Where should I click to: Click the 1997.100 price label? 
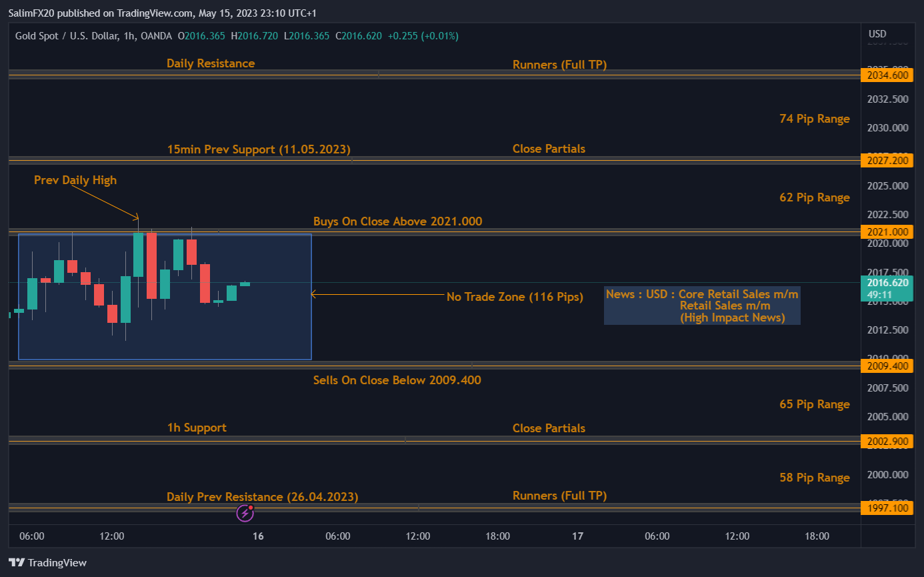(887, 508)
